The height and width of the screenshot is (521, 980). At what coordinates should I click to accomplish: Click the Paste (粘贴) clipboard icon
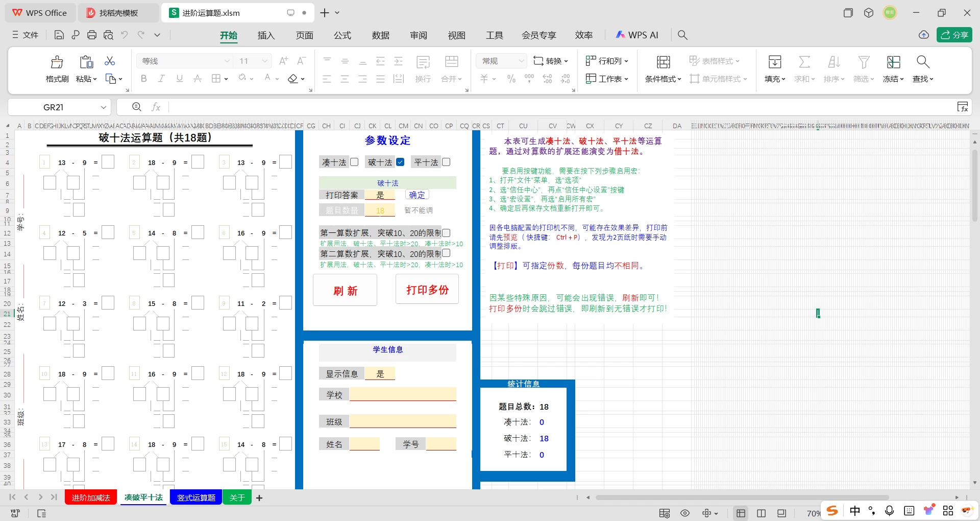(x=86, y=62)
